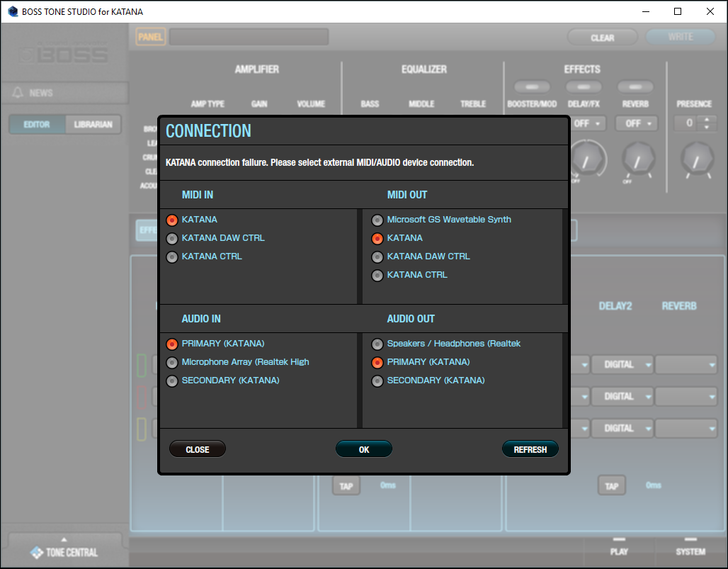Open third-row dropdown right of DIGITAL
Viewport: 728px width, 569px height.
click(686, 428)
